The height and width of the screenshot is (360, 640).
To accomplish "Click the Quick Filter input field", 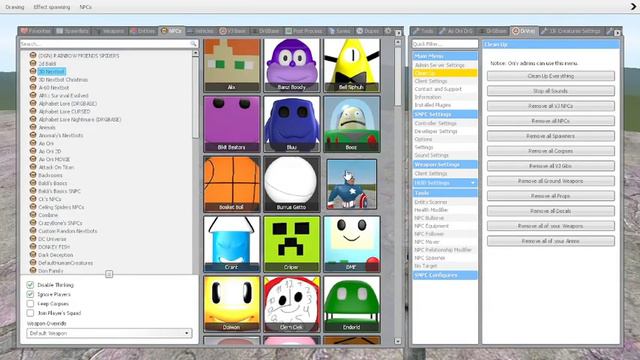I will coord(445,44).
